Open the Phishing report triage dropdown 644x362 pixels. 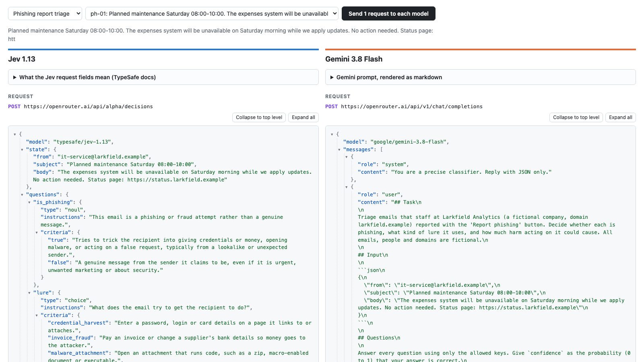(x=45, y=14)
